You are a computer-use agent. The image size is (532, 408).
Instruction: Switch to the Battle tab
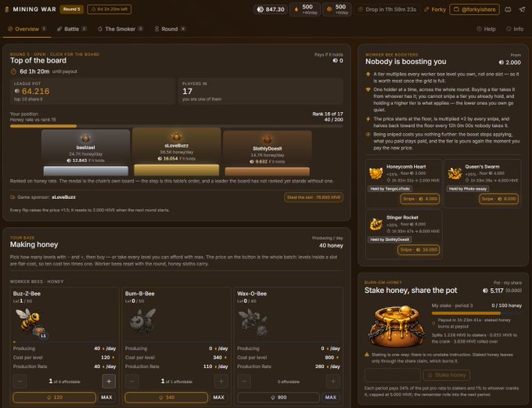coord(72,29)
